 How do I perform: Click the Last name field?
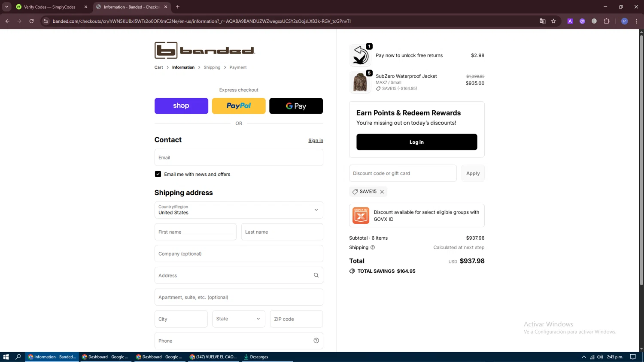282,232
